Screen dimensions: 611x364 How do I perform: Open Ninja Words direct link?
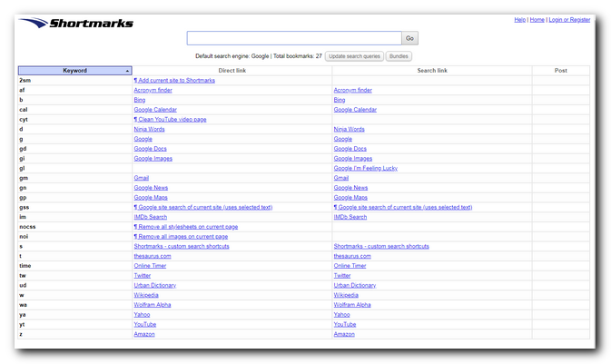click(149, 129)
